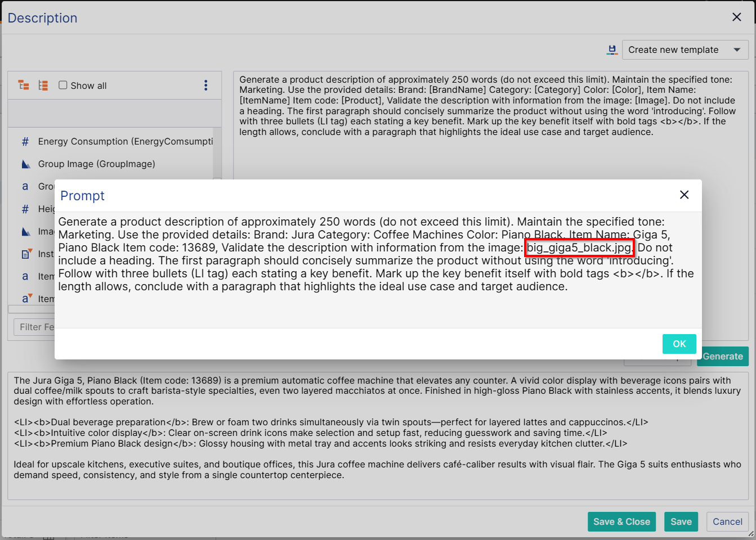Click the tree view icon
The height and width of the screenshot is (540, 756).
coord(24,85)
